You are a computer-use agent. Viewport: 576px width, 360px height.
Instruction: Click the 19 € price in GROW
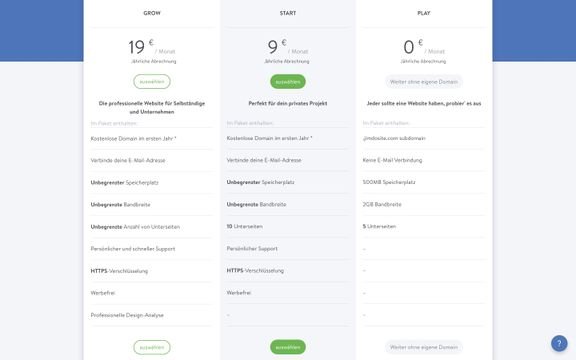[141, 47]
